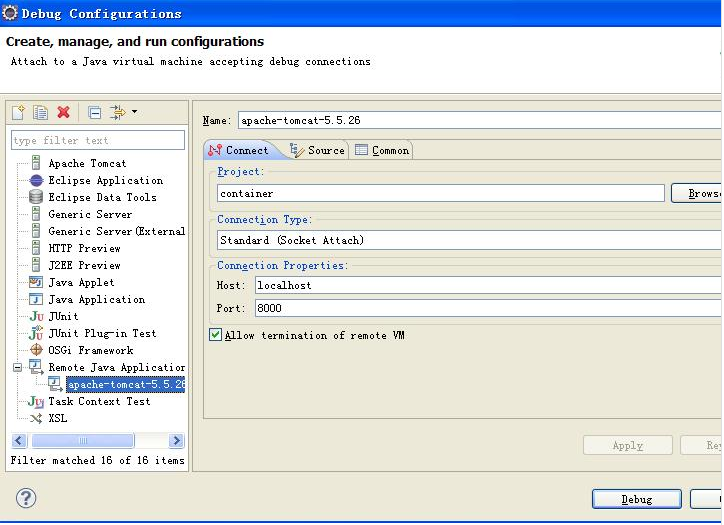The height and width of the screenshot is (525, 724).
Task: Select the JUnit Plug-in Test entry
Action: (x=102, y=334)
